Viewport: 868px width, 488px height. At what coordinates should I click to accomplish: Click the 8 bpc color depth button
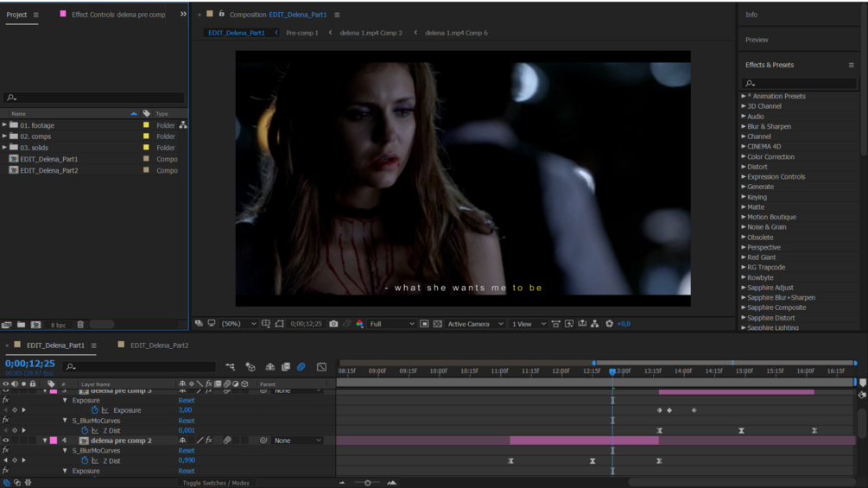58,326
